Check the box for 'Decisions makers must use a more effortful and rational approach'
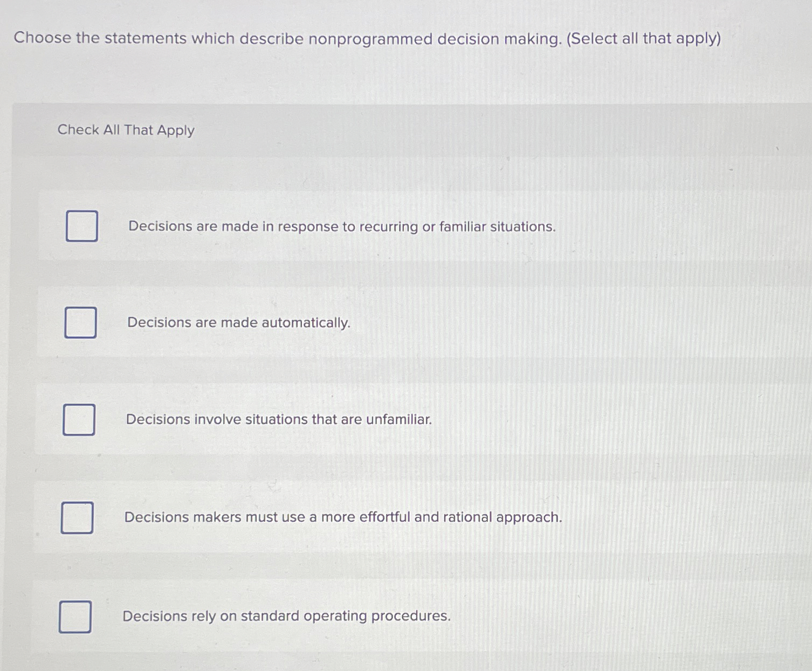Screen dimensions: 812x671 coord(77,518)
